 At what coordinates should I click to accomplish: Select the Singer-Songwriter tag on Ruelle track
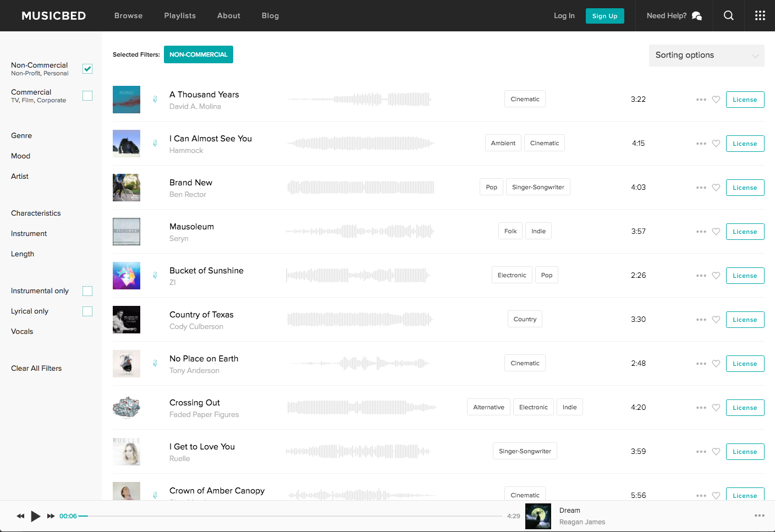click(525, 451)
